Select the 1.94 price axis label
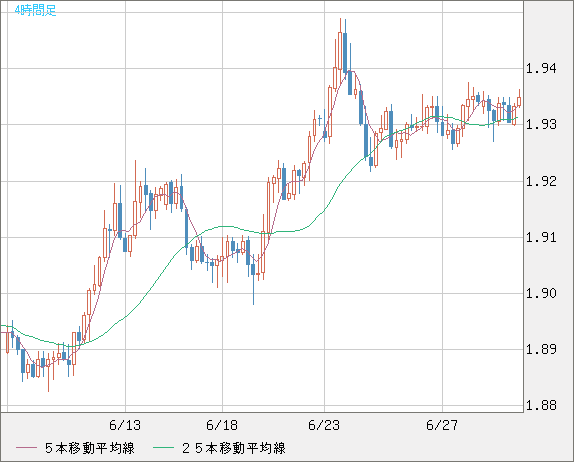Image resolution: width=574 pixels, height=462 pixels. pos(541,68)
